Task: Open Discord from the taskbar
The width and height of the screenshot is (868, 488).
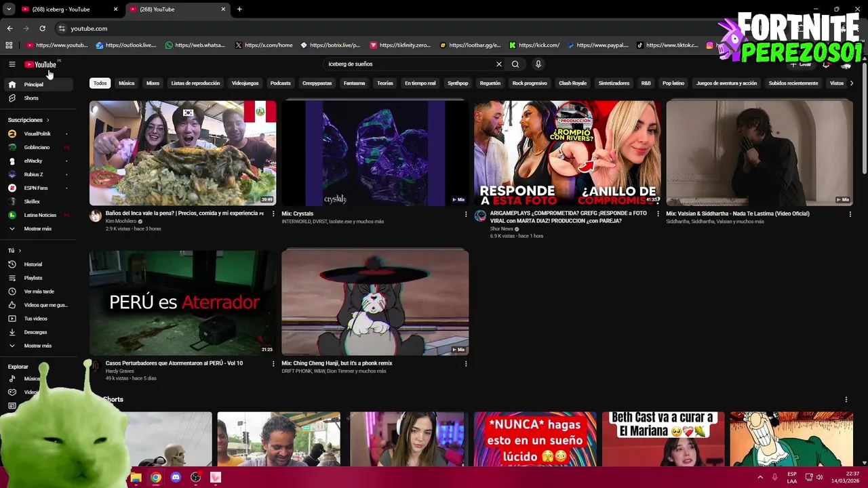Action: [x=176, y=477]
